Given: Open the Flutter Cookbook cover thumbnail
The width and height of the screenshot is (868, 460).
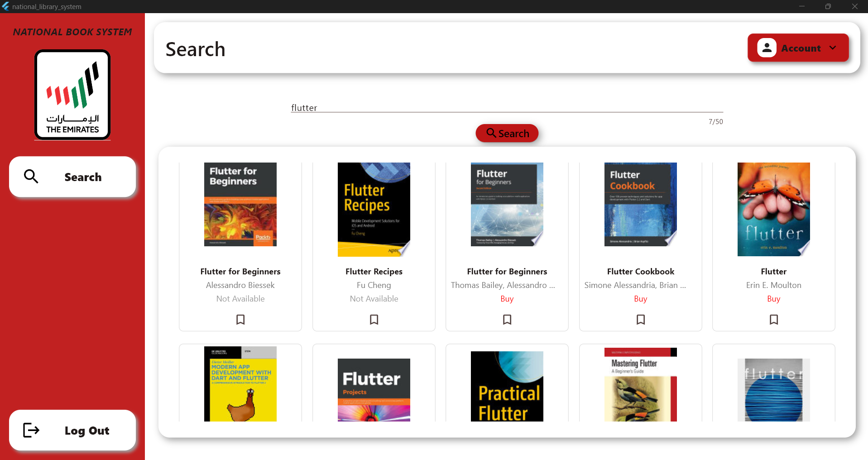Looking at the screenshot, I should point(641,204).
